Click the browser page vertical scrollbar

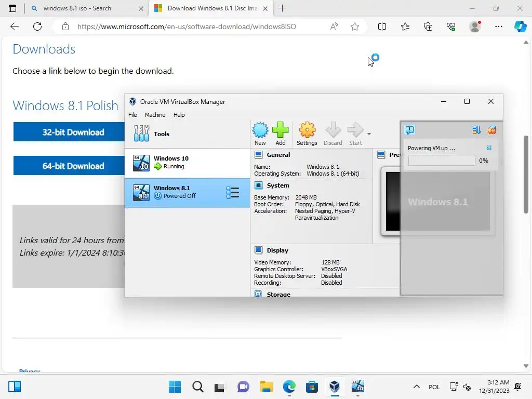(x=526, y=175)
